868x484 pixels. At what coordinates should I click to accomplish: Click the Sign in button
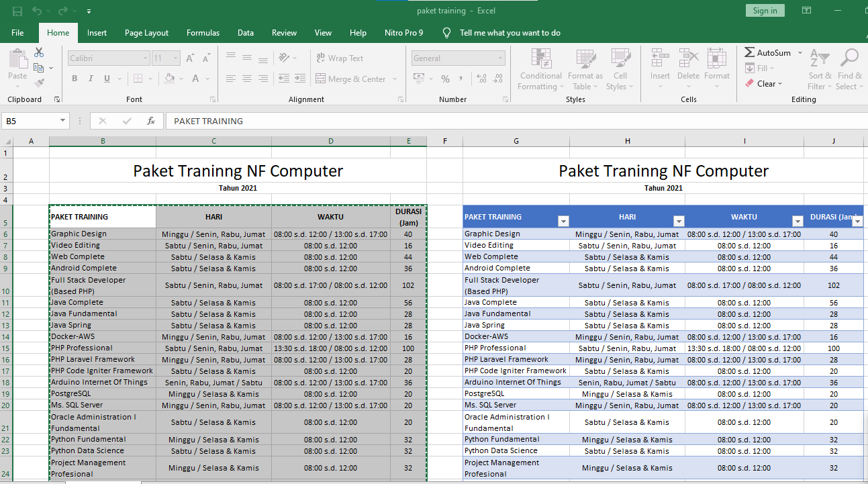pyautogui.click(x=765, y=10)
